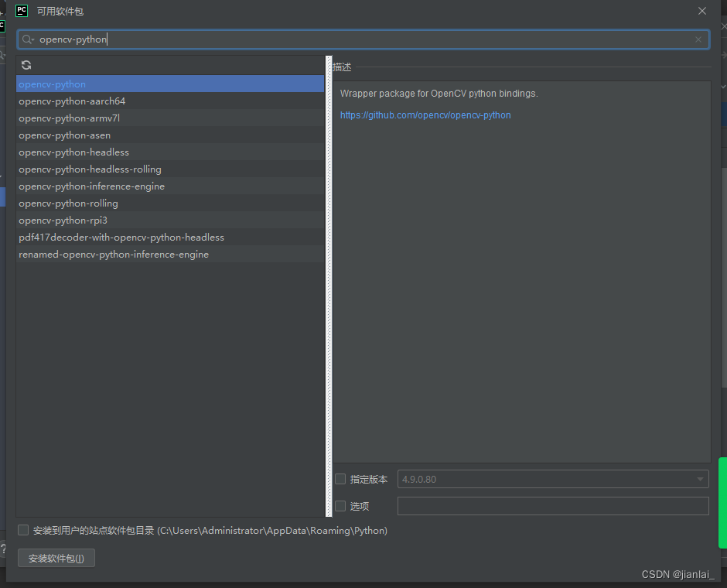Click the search magnifier icon
The image size is (727, 588).
point(26,38)
